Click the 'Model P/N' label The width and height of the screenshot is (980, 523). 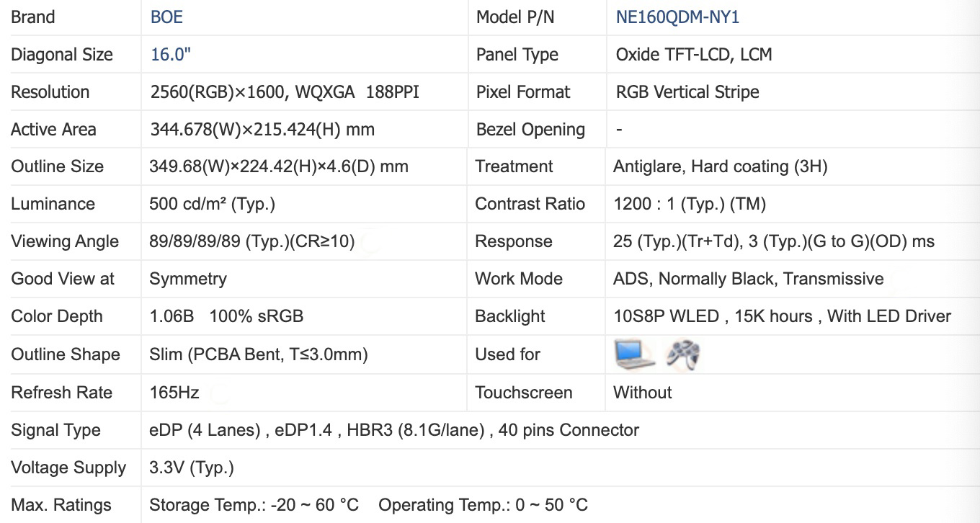(515, 17)
